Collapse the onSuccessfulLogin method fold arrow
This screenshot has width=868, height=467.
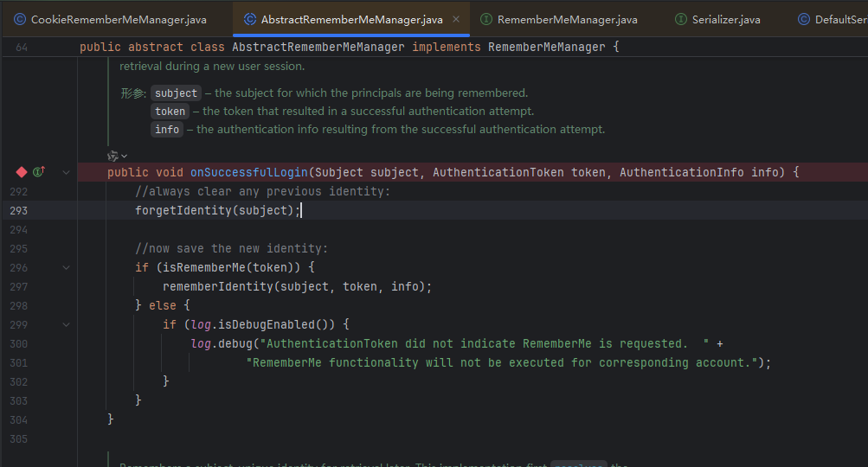click(66, 173)
